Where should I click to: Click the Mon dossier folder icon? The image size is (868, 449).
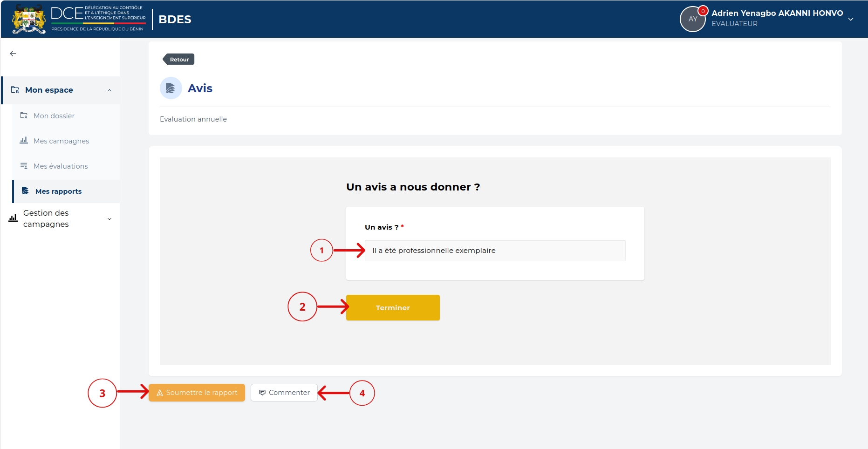click(24, 116)
